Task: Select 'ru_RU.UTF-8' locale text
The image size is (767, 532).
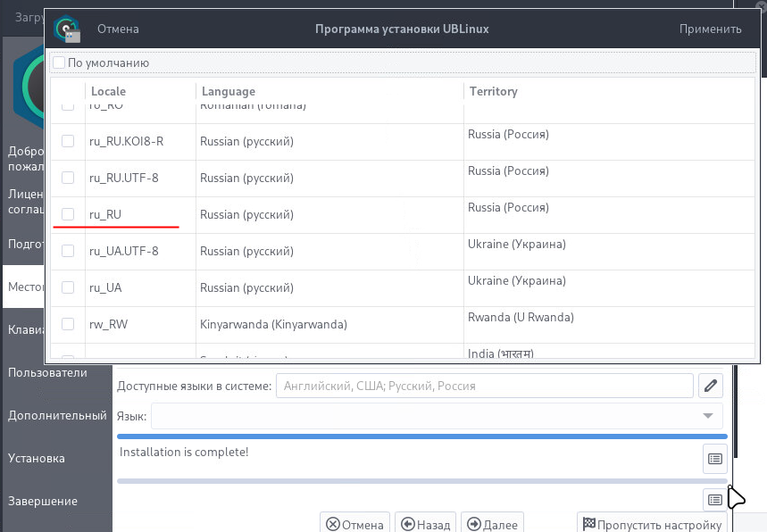Action: (124, 178)
